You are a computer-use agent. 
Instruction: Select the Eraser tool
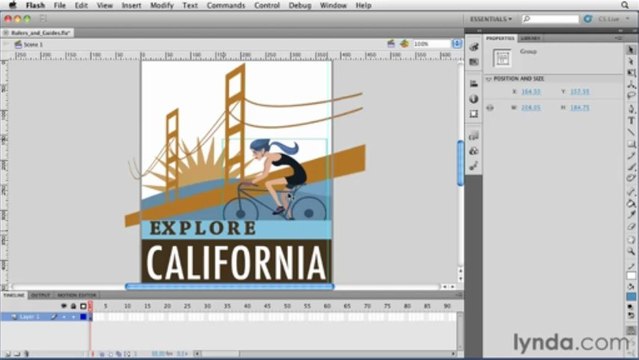coord(631,227)
